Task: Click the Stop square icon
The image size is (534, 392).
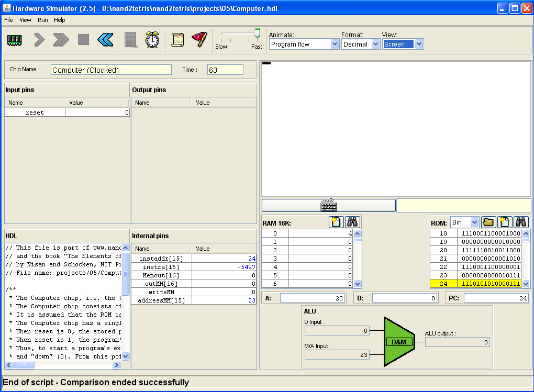Action: (83, 40)
